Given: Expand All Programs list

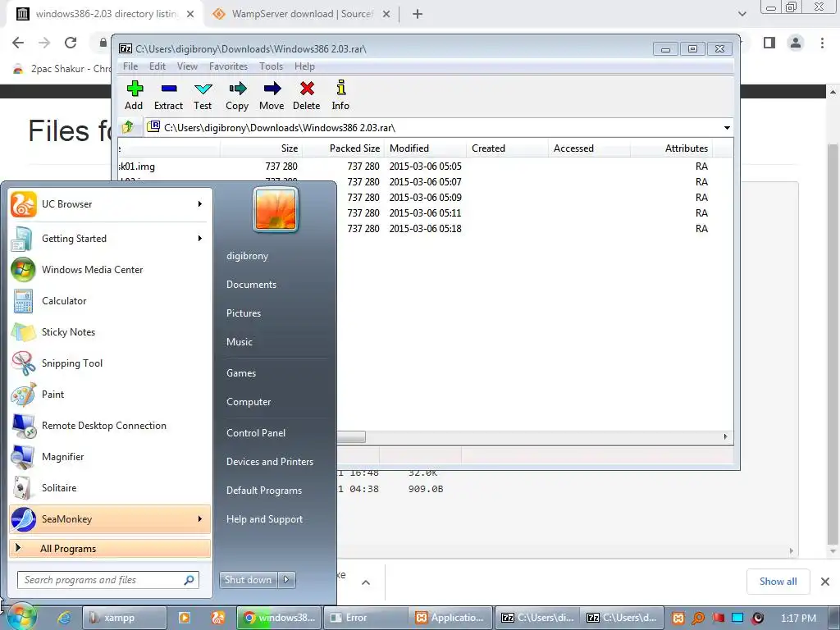Looking at the screenshot, I should [x=110, y=549].
